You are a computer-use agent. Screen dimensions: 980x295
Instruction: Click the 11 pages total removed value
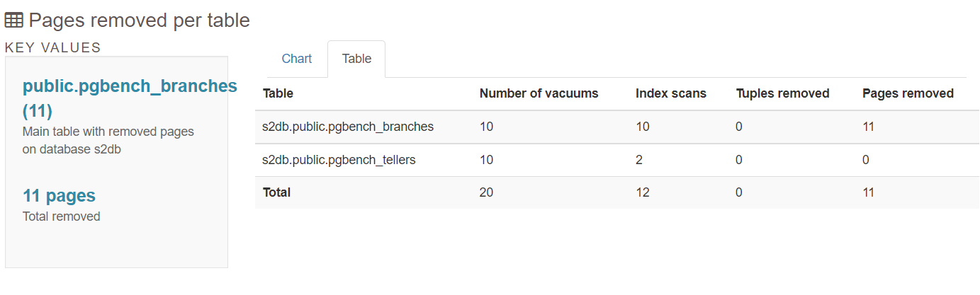coord(59,196)
